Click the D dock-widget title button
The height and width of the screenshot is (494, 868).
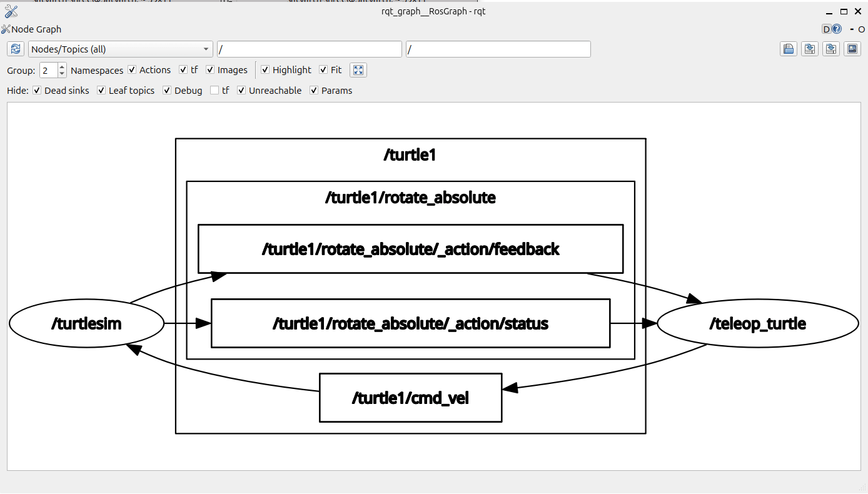[x=826, y=29]
